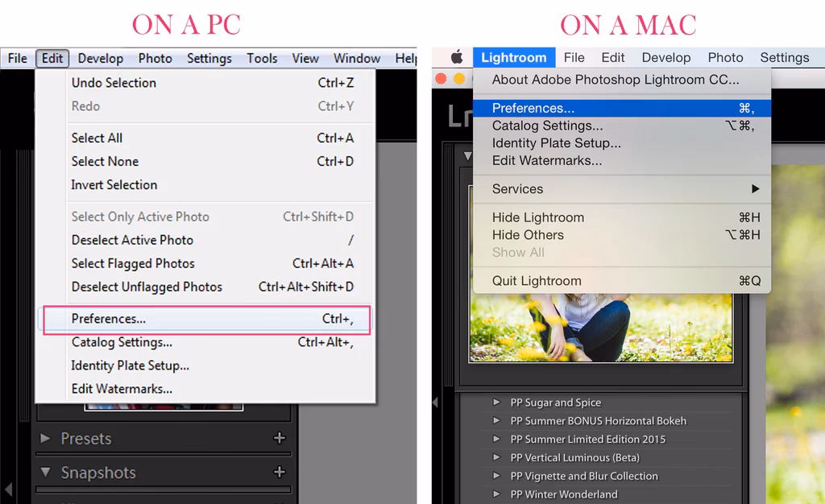This screenshot has width=825, height=504.
Task: Open the Services submenu arrow
Action: [756, 188]
